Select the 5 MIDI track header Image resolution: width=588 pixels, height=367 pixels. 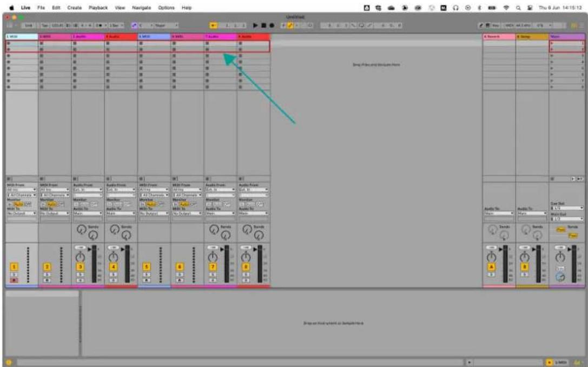coord(154,37)
